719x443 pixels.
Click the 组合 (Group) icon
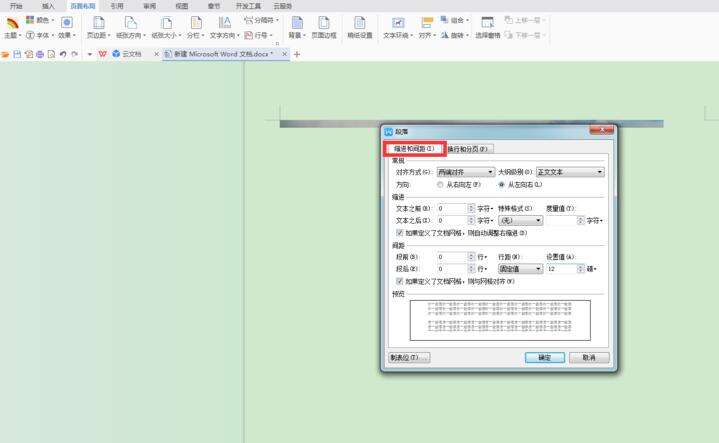444,20
